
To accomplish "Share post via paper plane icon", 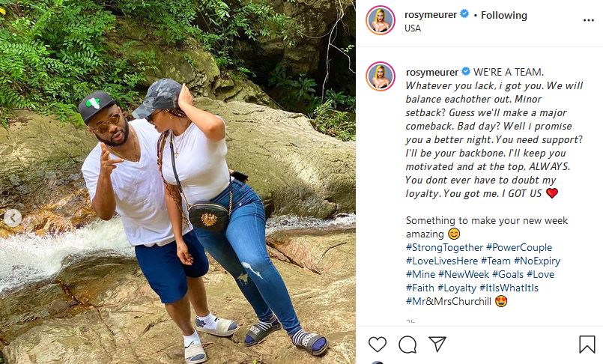I will pos(437,344).
